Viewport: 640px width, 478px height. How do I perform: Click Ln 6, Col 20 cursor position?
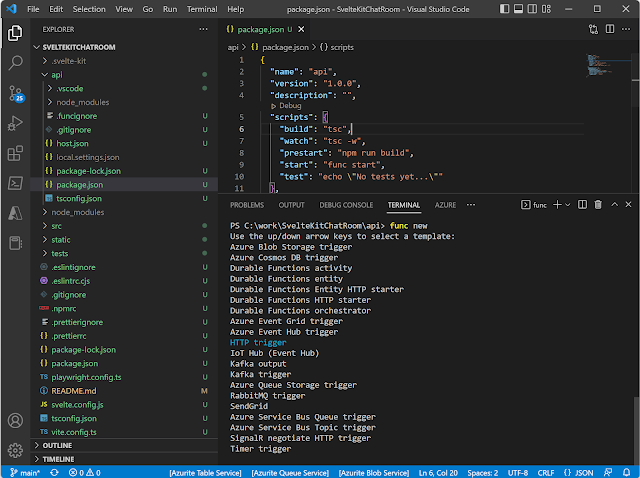(x=438, y=473)
